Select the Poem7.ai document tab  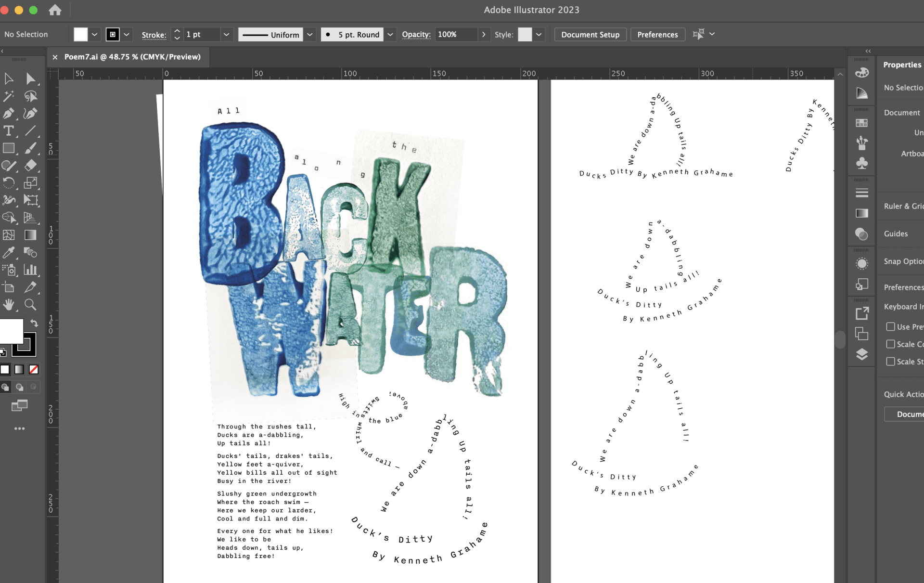[132, 57]
